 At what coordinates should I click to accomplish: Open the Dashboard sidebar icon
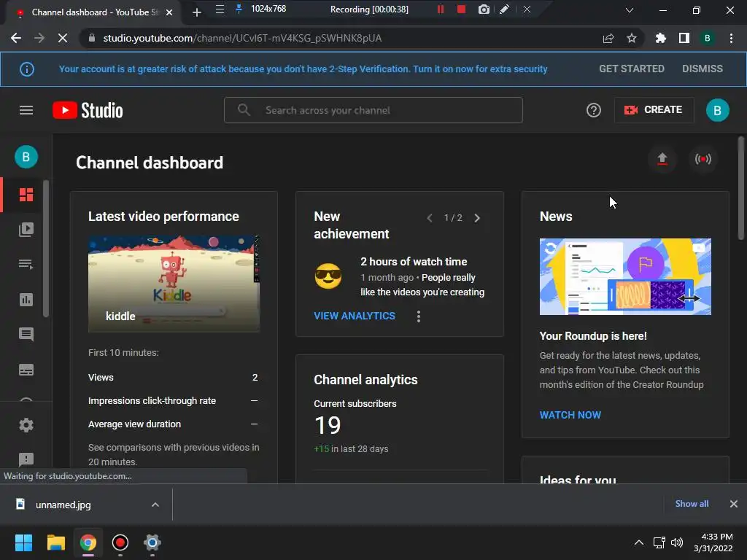(x=26, y=195)
